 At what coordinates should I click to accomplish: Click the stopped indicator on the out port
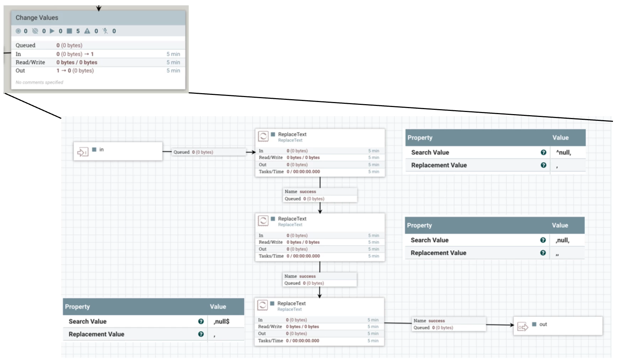click(x=534, y=324)
